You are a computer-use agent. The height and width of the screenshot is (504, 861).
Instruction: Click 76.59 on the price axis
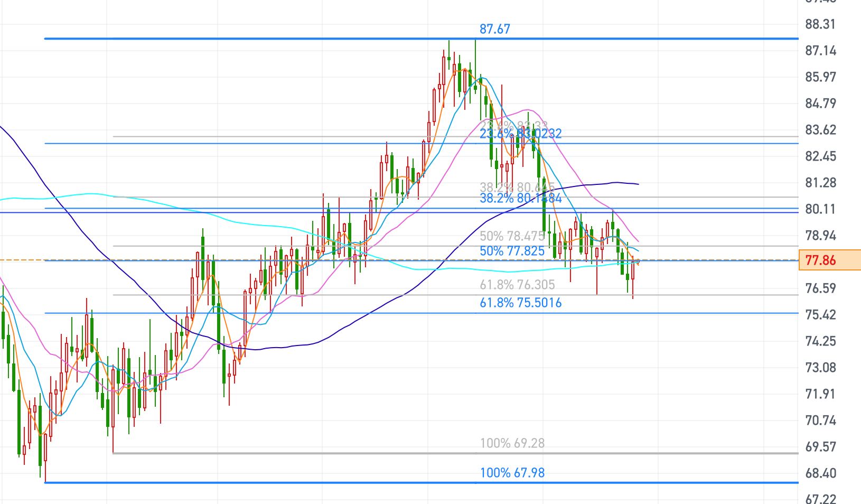tap(820, 288)
